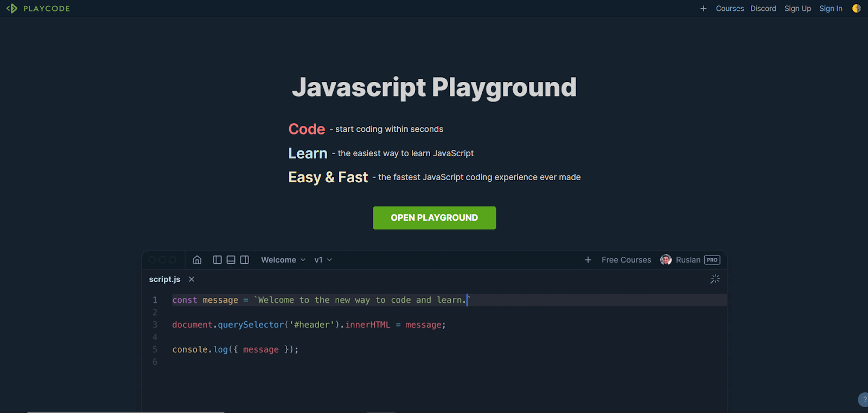The image size is (868, 413).
Task: Click the sparkle magic icon in editor
Action: [x=715, y=279]
